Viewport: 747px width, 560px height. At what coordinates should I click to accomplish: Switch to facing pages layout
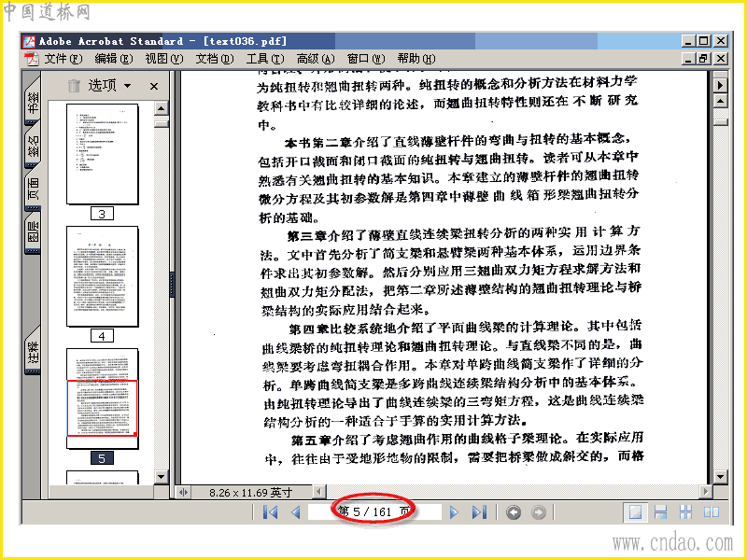(x=712, y=512)
